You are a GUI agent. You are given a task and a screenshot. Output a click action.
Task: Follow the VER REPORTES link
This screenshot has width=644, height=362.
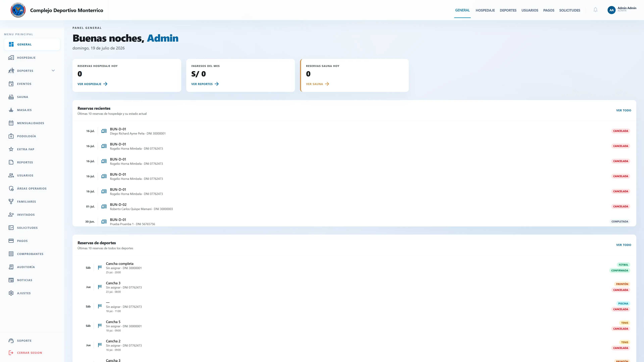point(205,84)
